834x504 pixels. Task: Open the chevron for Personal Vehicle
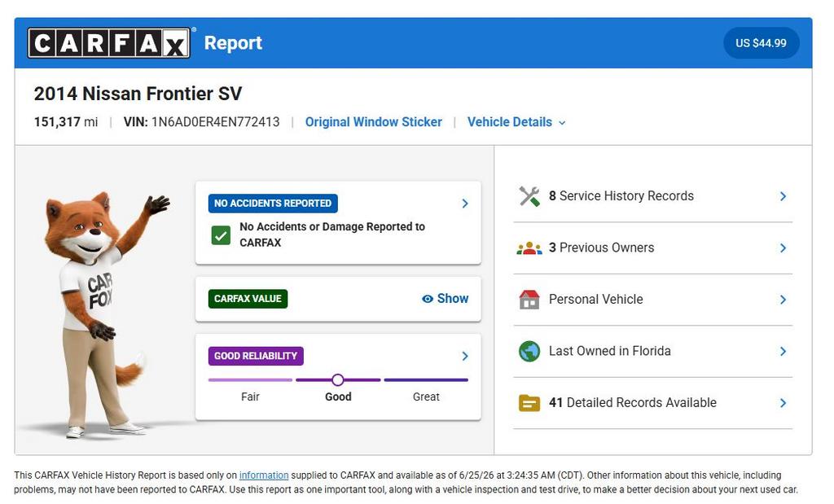pyautogui.click(x=783, y=300)
